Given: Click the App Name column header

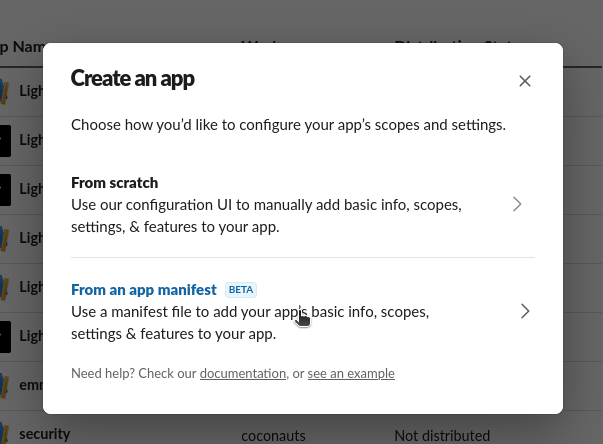Looking at the screenshot, I should [22, 47].
